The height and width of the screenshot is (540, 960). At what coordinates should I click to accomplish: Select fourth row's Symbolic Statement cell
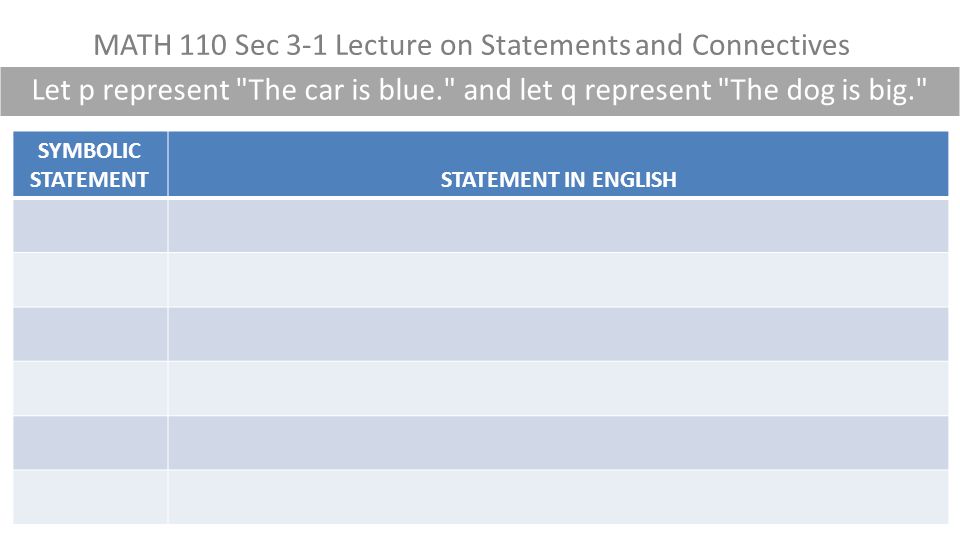click(x=90, y=388)
